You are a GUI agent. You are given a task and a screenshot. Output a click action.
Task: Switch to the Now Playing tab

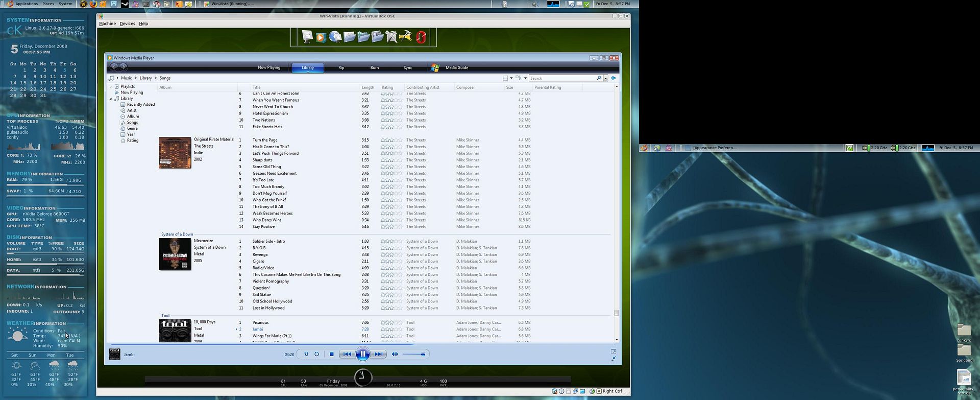point(269,67)
